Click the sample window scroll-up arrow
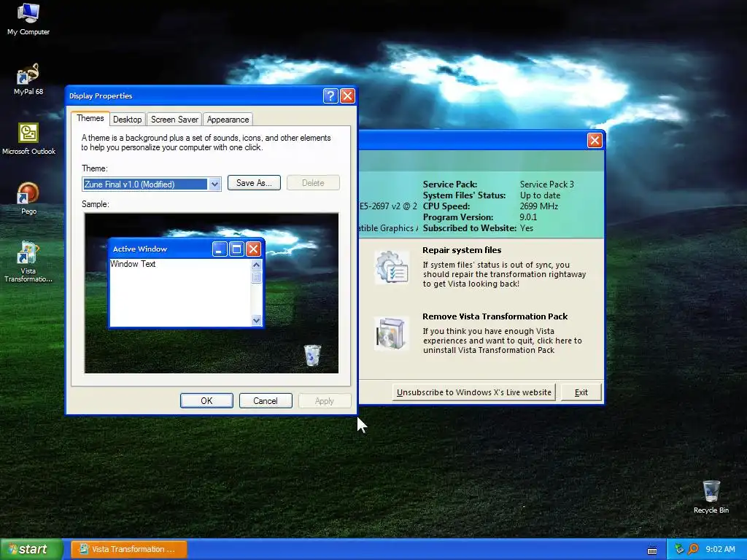This screenshot has width=747, height=560. (x=256, y=265)
